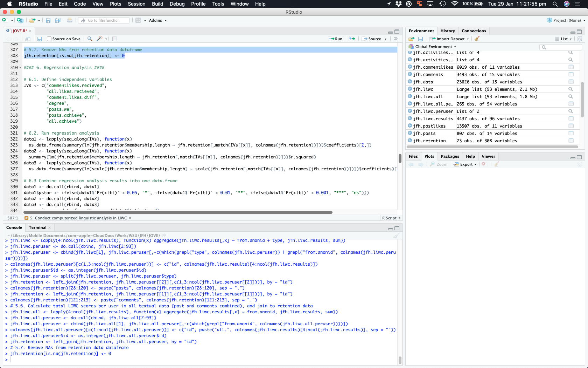
Task: Click the create new project icon
Action: click(20, 20)
